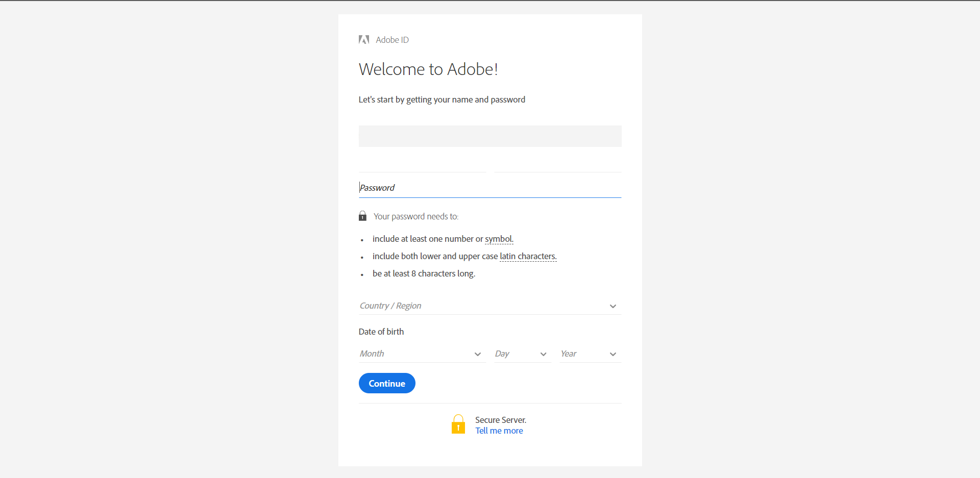Click the black padlock password requirements icon
This screenshot has height=478, width=980.
(362, 216)
